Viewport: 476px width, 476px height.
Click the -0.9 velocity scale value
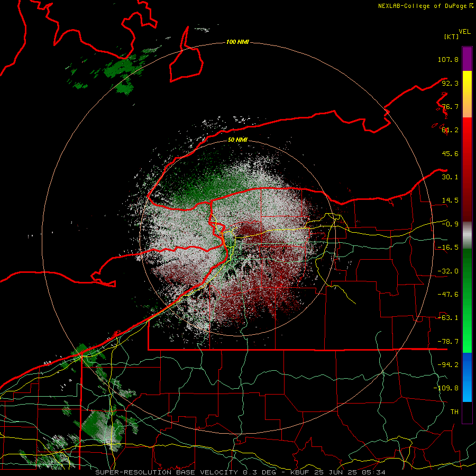[450, 224]
